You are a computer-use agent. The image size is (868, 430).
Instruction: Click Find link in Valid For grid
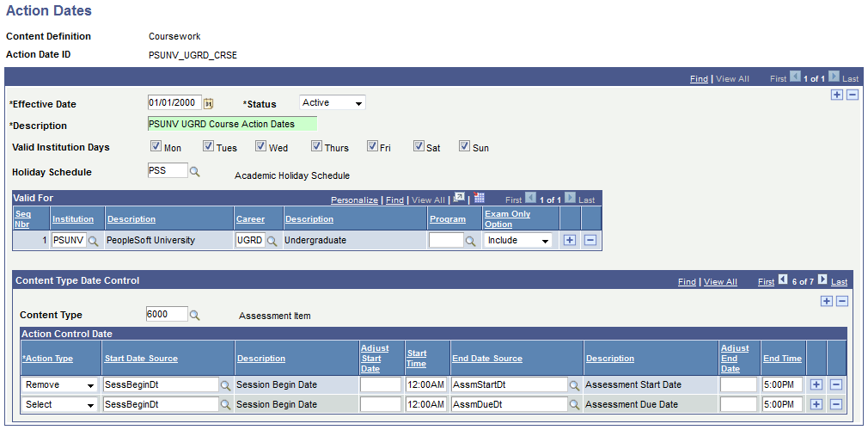coord(394,200)
